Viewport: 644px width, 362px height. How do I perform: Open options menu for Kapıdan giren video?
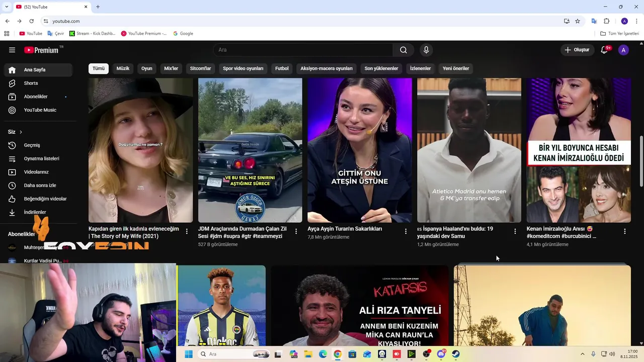187,231
